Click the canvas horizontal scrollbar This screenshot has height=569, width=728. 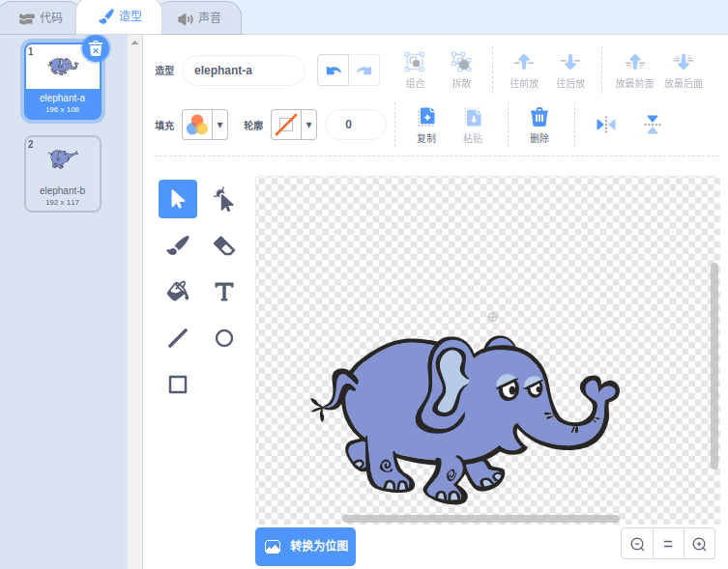(480, 519)
